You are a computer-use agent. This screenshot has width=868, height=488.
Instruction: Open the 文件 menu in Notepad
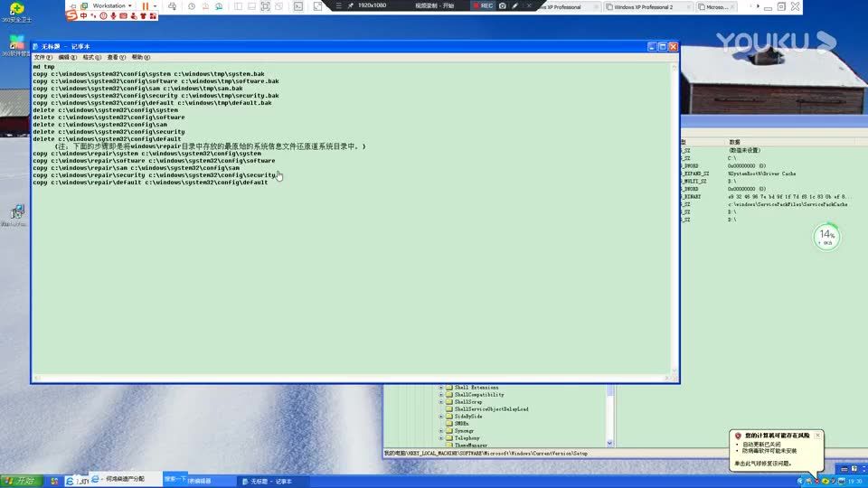42,58
